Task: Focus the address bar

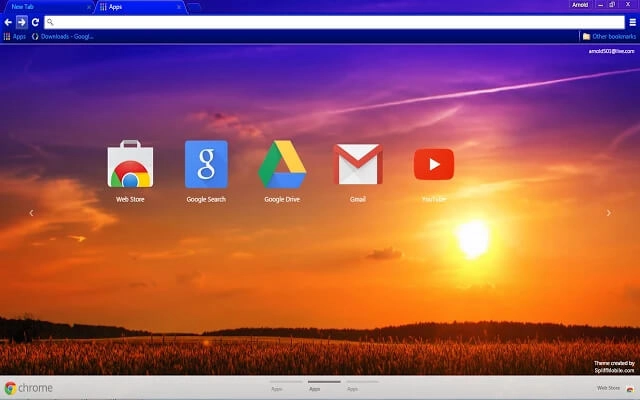Action: 334,22
